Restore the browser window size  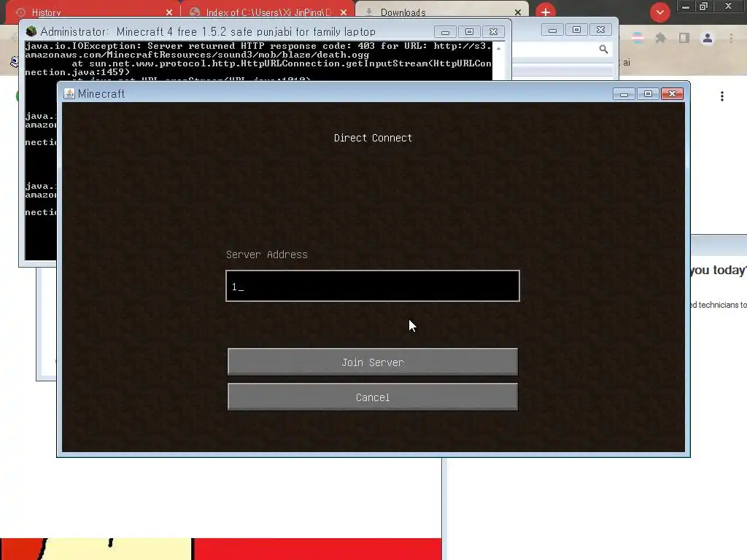coord(704,7)
